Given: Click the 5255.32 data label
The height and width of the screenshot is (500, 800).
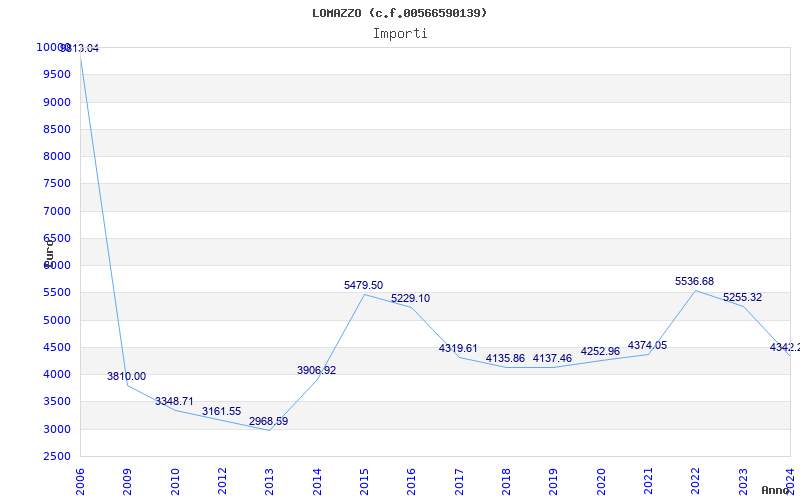Looking at the screenshot, I should [x=742, y=297].
